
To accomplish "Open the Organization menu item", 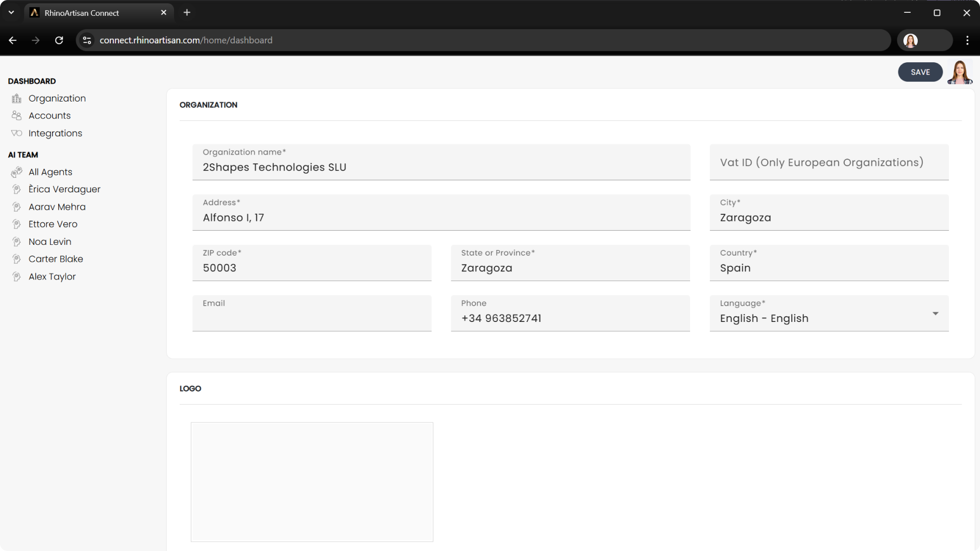I will click(x=57, y=98).
